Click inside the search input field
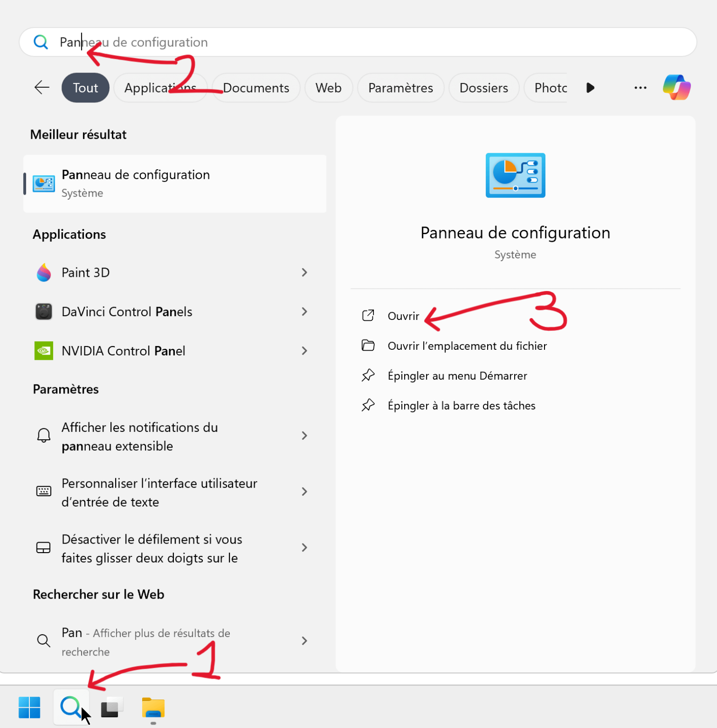Image resolution: width=717 pixels, height=728 pixels. click(332, 42)
